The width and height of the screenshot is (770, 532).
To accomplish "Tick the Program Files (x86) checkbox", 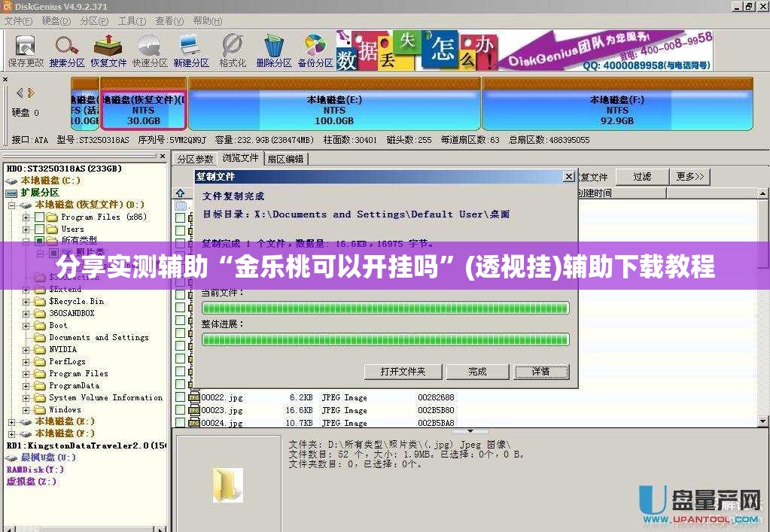I will click(x=39, y=217).
